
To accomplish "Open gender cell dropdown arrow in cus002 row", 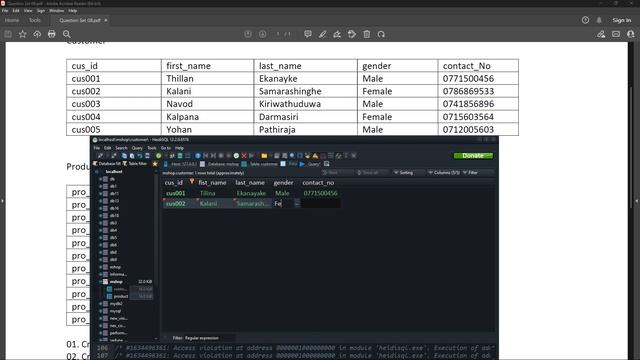I will [x=297, y=203].
